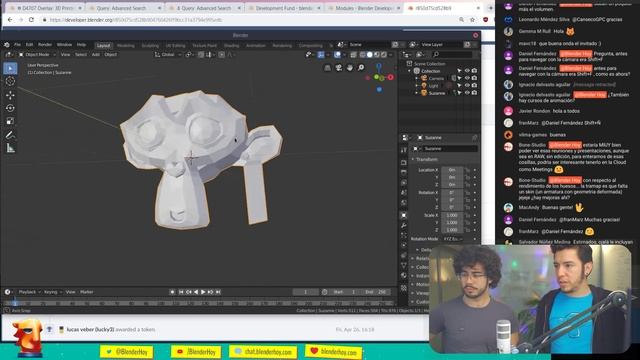Image resolution: width=640 pixels, height=360 pixels.
Task: Open the Object properties tab icon
Action: (404, 215)
